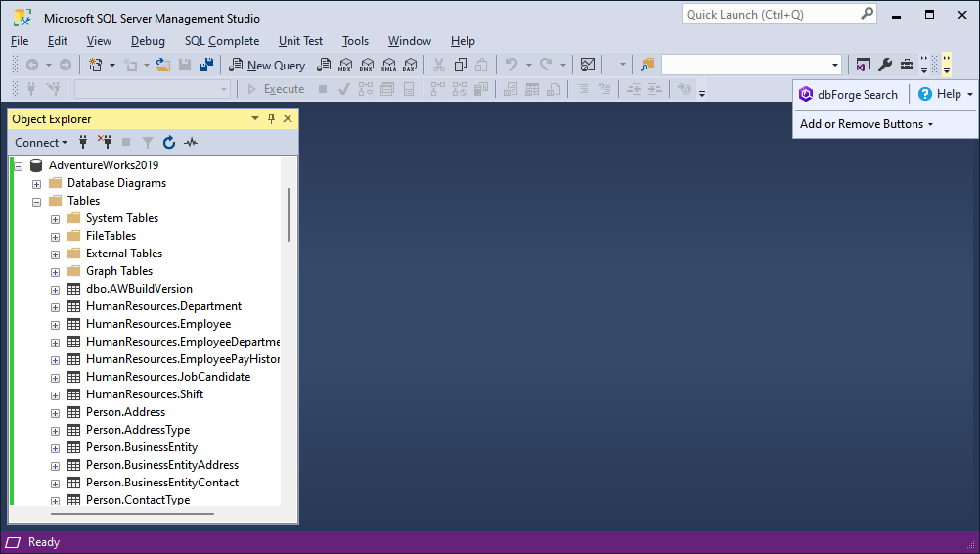This screenshot has width=980, height=554.
Task: Open the Help menu in menu bar
Action: pyautogui.click(x=463, y=41)
